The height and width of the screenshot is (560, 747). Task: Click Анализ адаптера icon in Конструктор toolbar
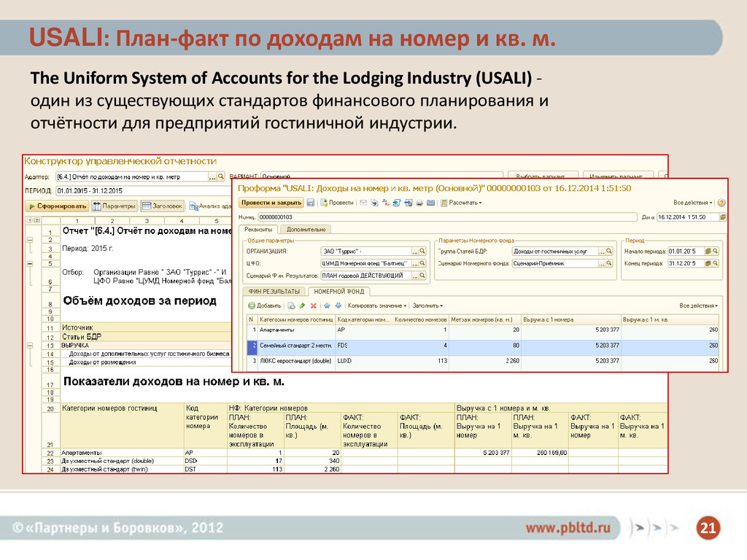click(x=193, y=206)
